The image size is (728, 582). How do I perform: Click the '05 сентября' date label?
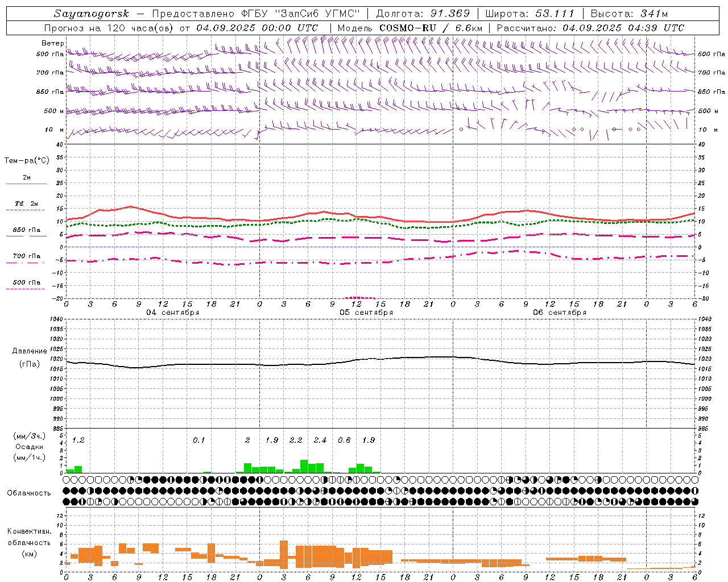pyautogui.click(x=366, y=313)
